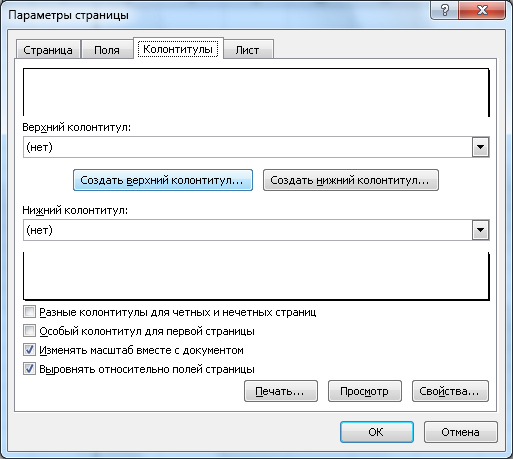Screen dimensions: 513x459
Task: Click the Просмотр button
Action: 365,391
